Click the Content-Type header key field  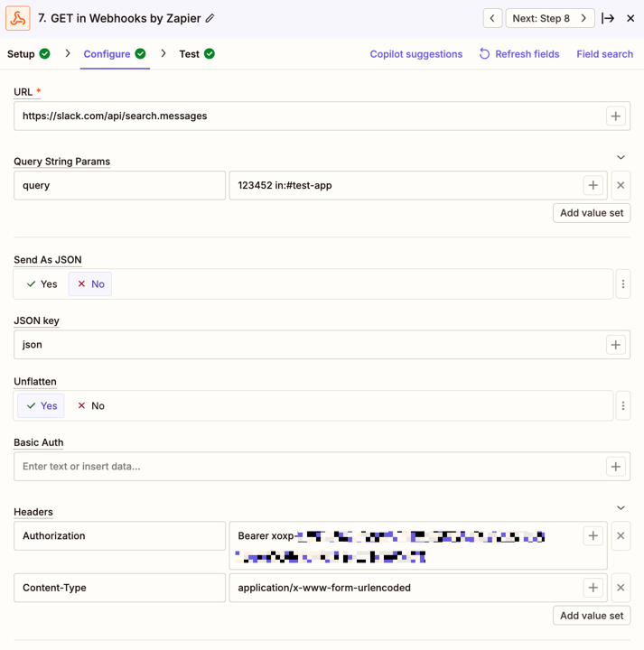coord(119,588)
